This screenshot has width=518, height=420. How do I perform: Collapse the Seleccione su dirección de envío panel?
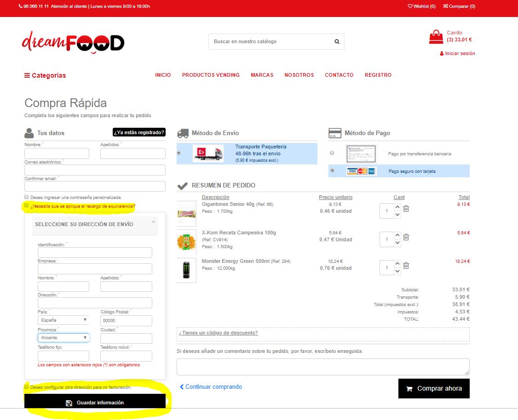coord(153,222)
